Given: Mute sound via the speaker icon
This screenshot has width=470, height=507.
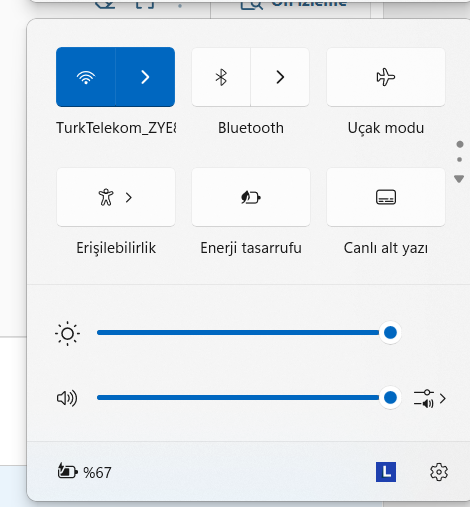Looking at the screenshot, I should click(x=67, y=398).
